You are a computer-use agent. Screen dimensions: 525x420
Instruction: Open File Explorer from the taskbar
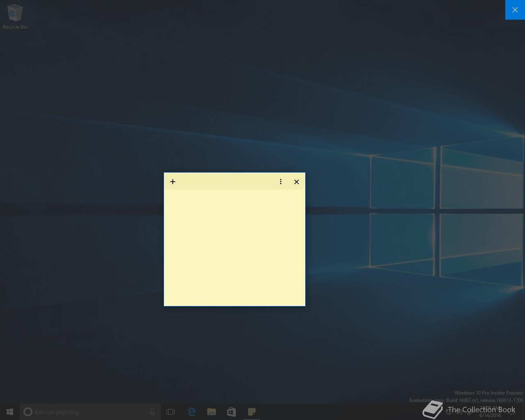click(x=211, y=412)
